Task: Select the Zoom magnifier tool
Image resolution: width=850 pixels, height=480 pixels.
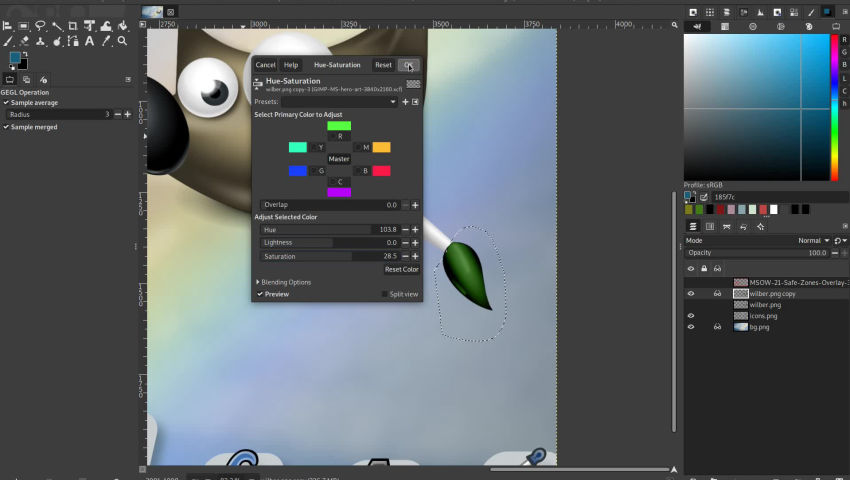Action: [123, 41]
